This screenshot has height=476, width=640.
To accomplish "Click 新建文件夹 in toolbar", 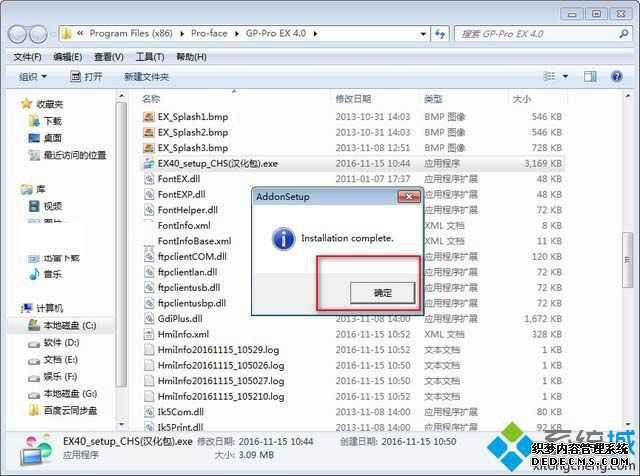I will pyautogui.click(x=146, y=76).
